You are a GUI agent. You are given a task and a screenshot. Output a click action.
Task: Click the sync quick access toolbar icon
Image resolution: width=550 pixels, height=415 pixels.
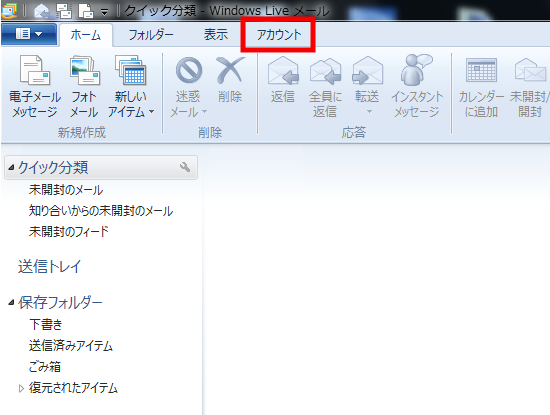64,11
